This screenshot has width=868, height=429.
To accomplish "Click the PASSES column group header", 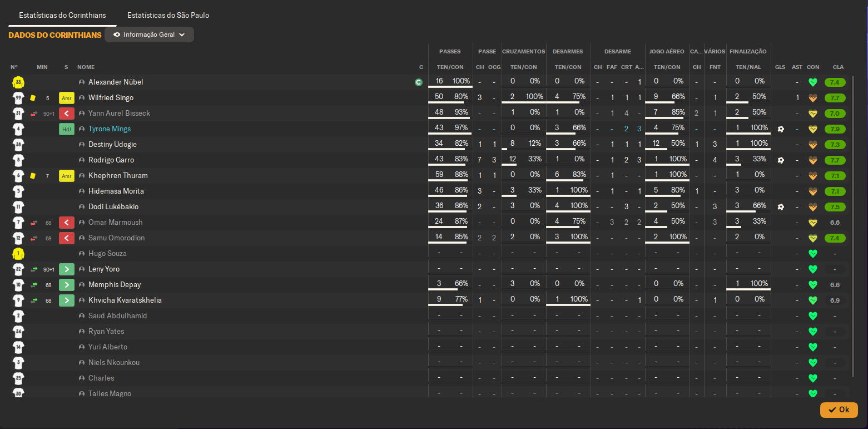I will tap(450, 52).
